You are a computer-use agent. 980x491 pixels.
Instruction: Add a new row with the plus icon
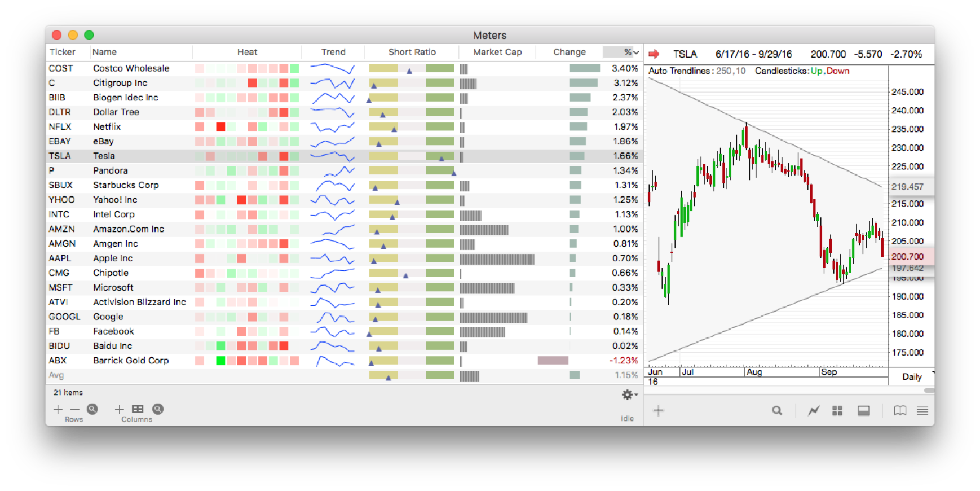[58, 409]
